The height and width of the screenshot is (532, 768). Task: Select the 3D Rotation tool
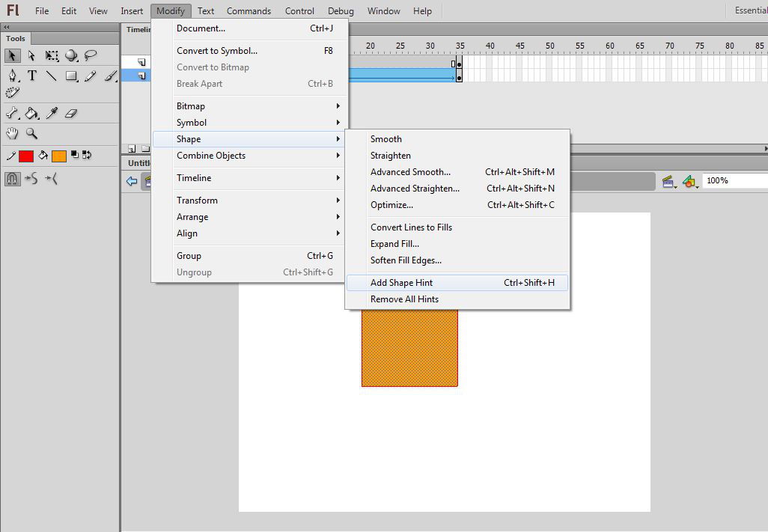72,55
